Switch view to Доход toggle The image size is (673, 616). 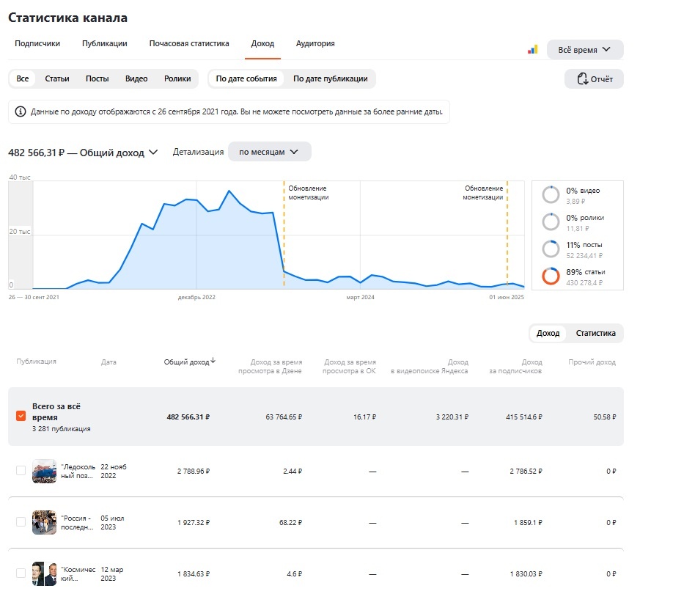click(548, 333)
